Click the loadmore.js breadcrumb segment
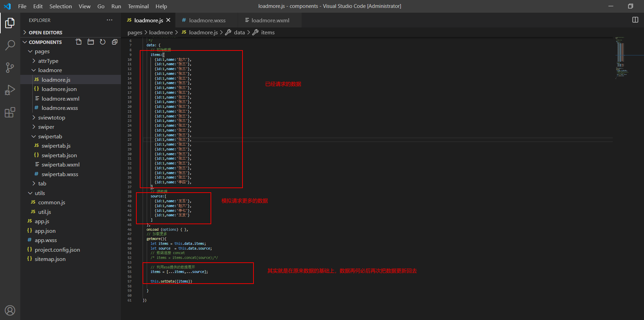The width and height of the screenshot is (644, 320). point(200,32)
